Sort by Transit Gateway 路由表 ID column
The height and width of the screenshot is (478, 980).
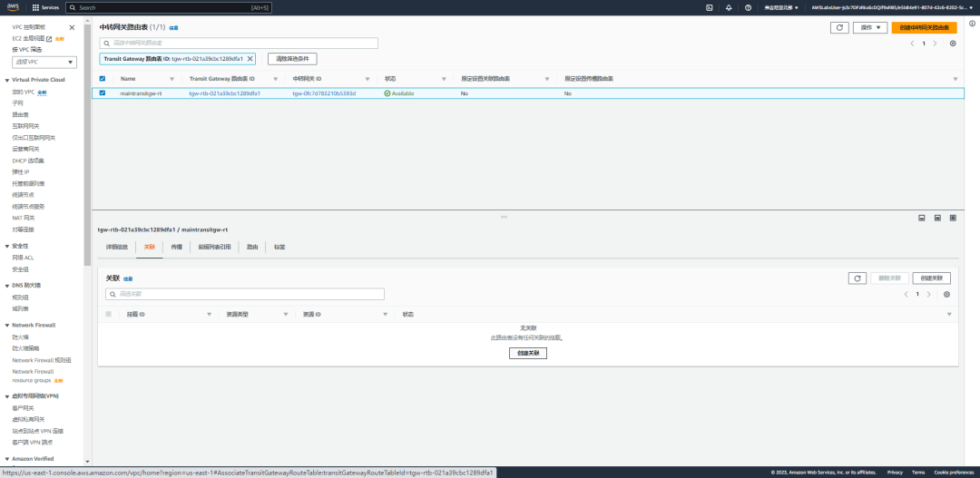[x=276, y=79]
